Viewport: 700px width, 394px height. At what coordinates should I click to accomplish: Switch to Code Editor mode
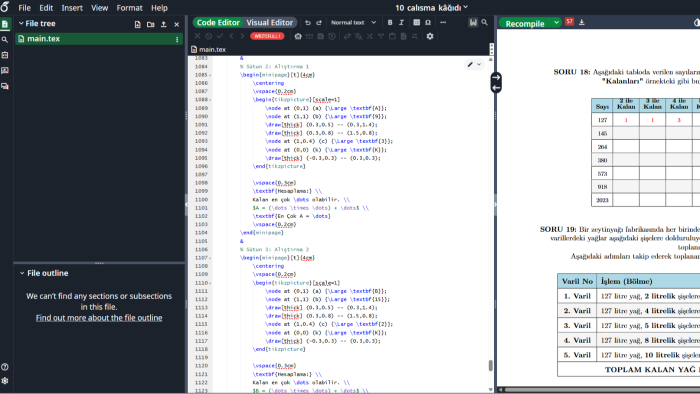pyautogui.click(x=218, y=22)
